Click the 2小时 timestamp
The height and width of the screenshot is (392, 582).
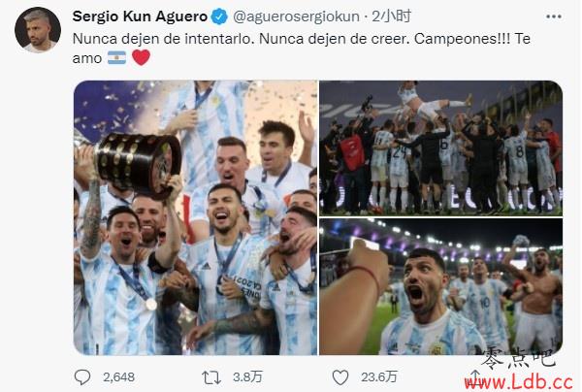[x=391, y=16]
